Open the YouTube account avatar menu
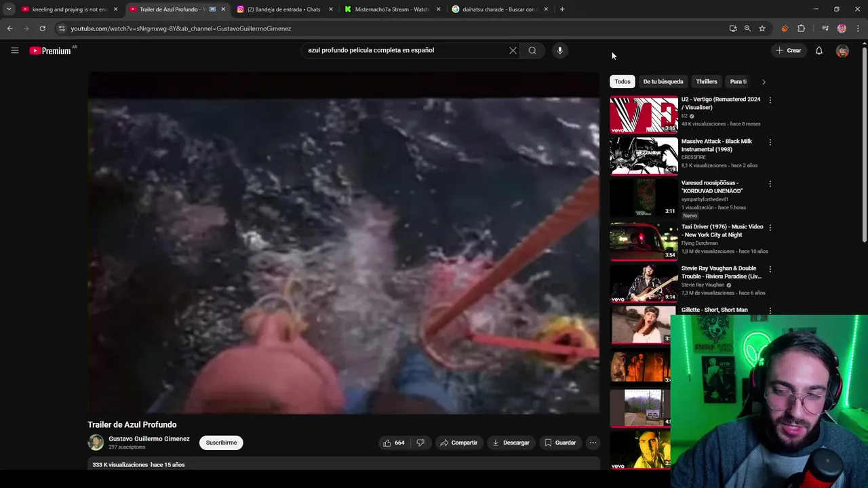 coord(842,51)
